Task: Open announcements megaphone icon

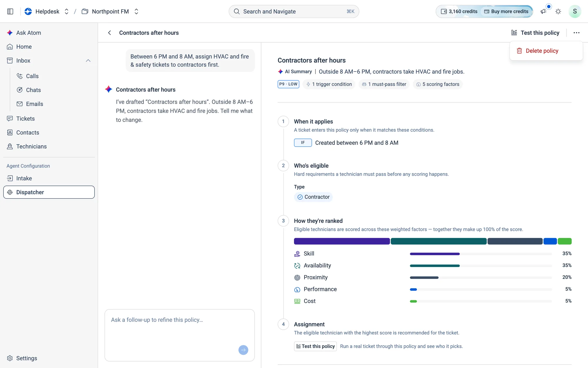Action: point(543,11)
